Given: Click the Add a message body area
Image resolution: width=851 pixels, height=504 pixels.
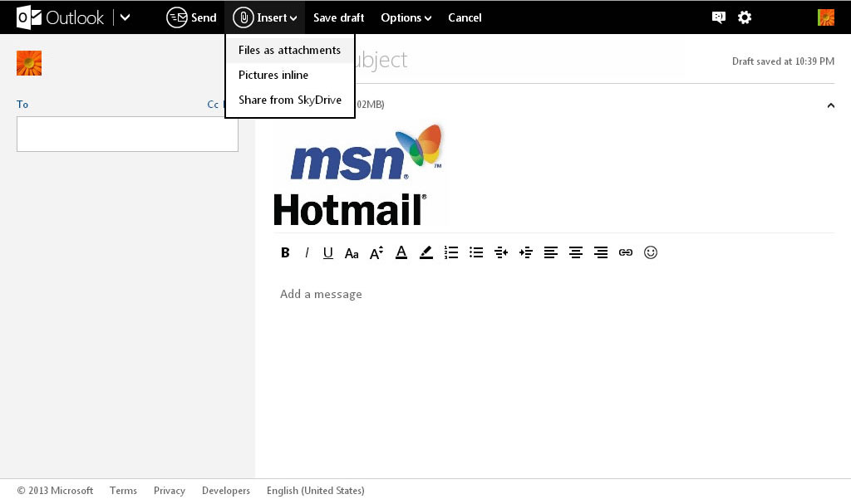Looking at the screenshot, I should coord(321,294).
